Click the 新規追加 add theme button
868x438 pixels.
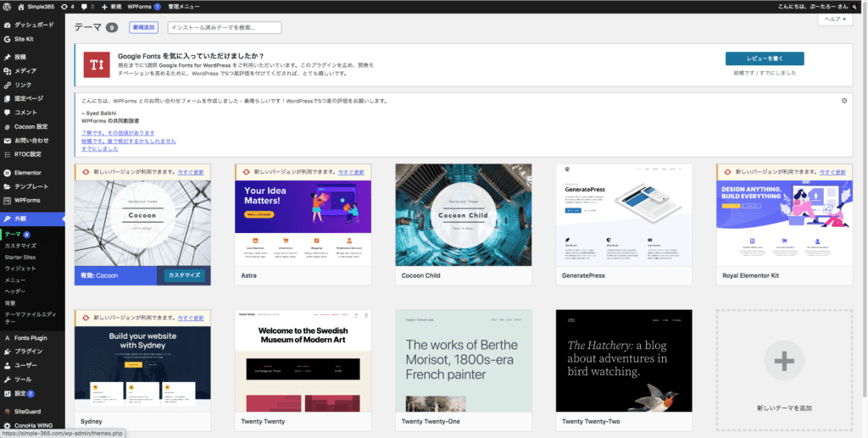(x=144, y=27)
